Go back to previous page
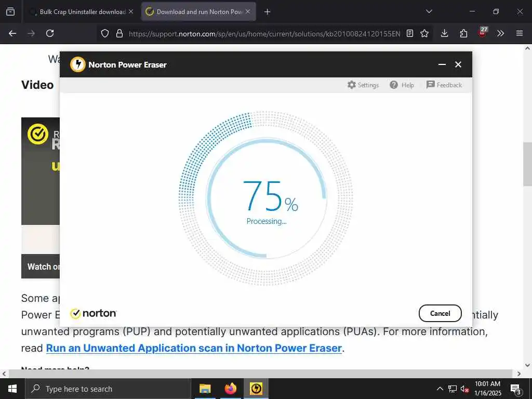The height and width of the screenshot is (399, 532). click(12, 33)
